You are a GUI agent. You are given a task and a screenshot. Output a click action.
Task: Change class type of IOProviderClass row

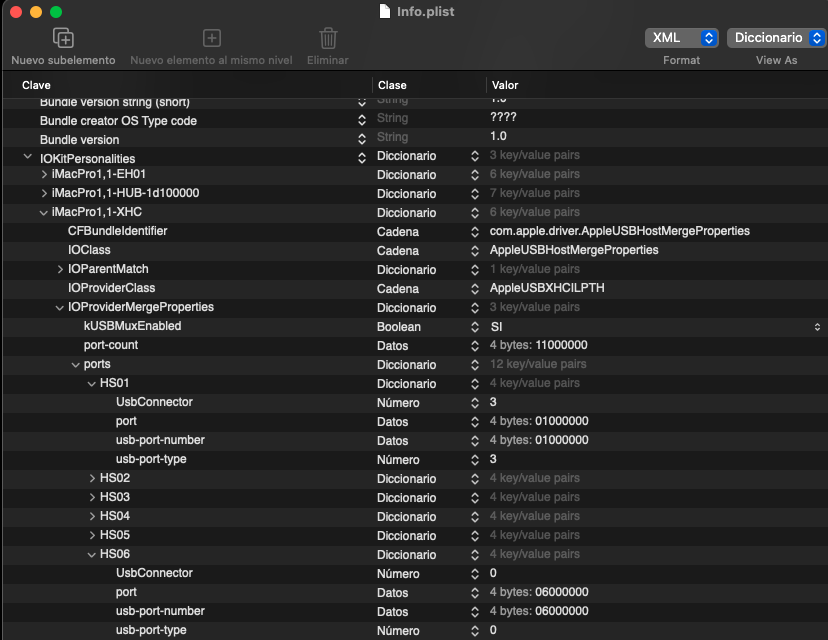pyautogui.click(x=475, y=289)
